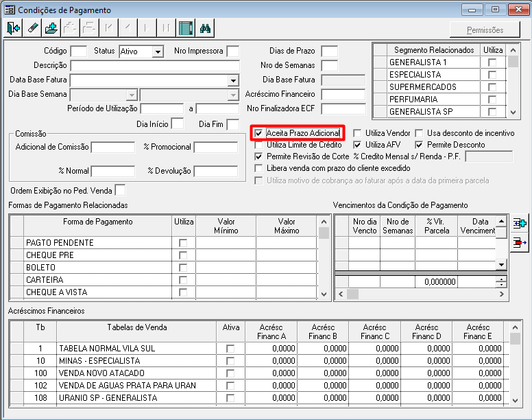Uncheck Aceita Prazo Adicional
Screen dimensions: 532x420
point(258,133)
